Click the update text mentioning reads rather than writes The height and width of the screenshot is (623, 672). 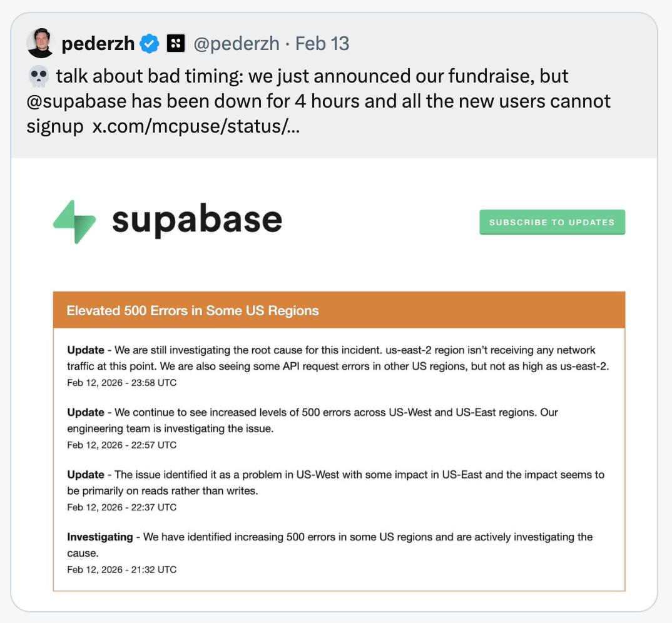[335, 482]
